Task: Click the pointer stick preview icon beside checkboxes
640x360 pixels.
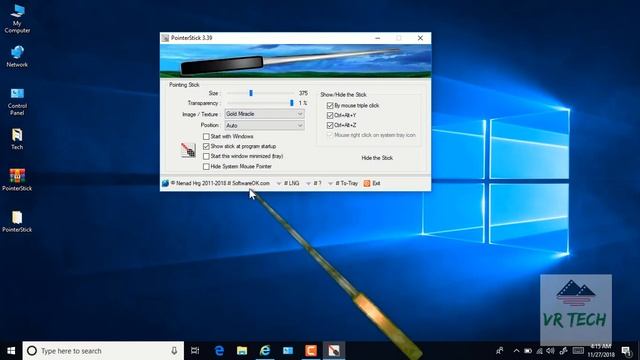Action: click(188, 150)
